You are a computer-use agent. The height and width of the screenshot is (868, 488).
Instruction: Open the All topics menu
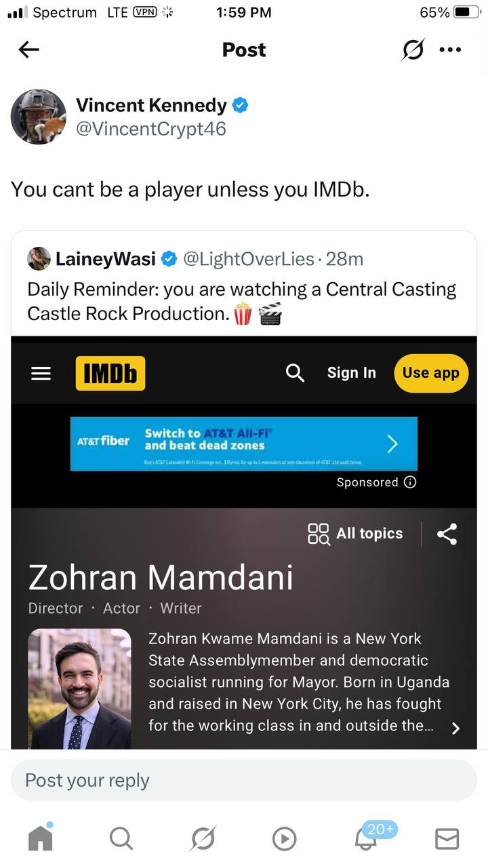(x=355, y=534)
